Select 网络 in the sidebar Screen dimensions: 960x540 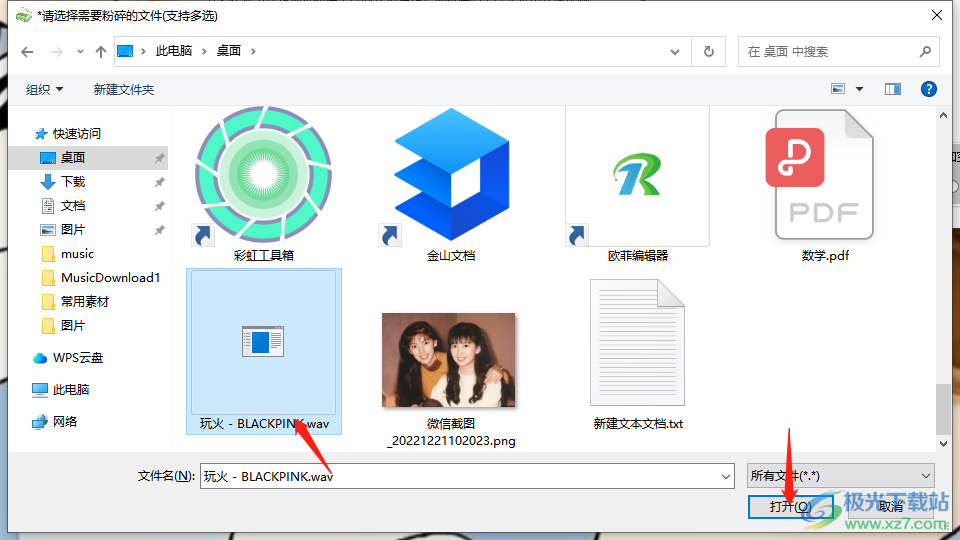[65, 421]
